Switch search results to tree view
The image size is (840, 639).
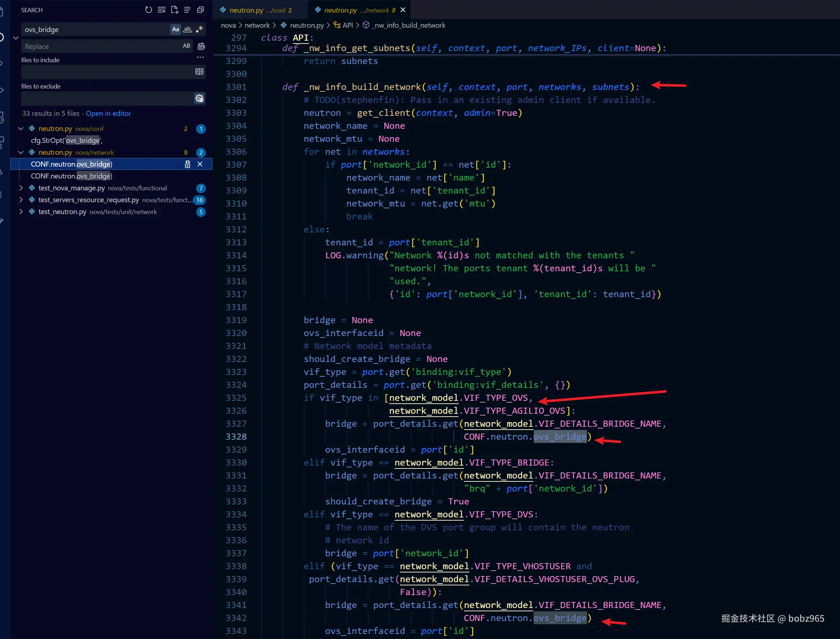click(x=188, y=10)
